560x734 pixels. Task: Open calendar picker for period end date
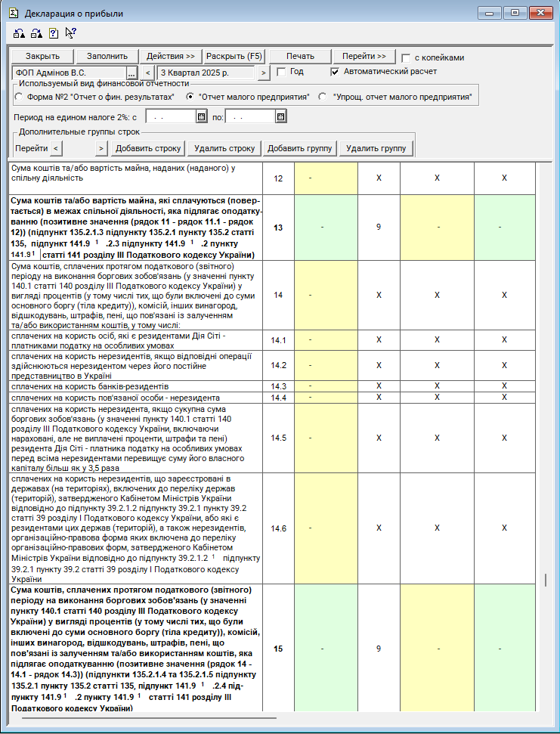(280, 116)
